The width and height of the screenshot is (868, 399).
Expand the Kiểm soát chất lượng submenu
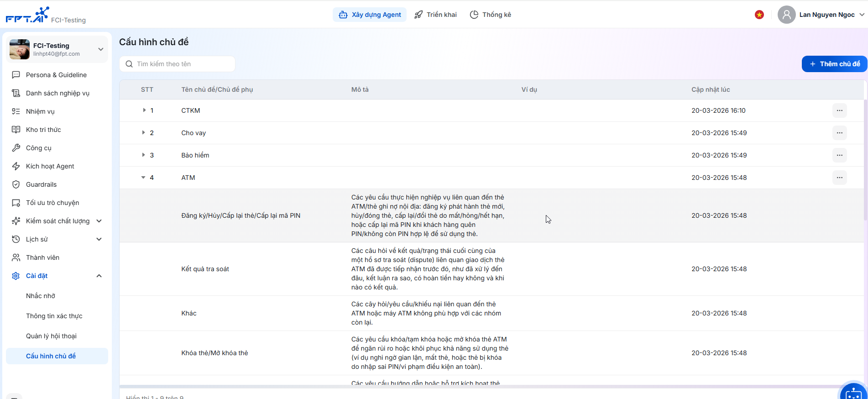tap(99, 221)
